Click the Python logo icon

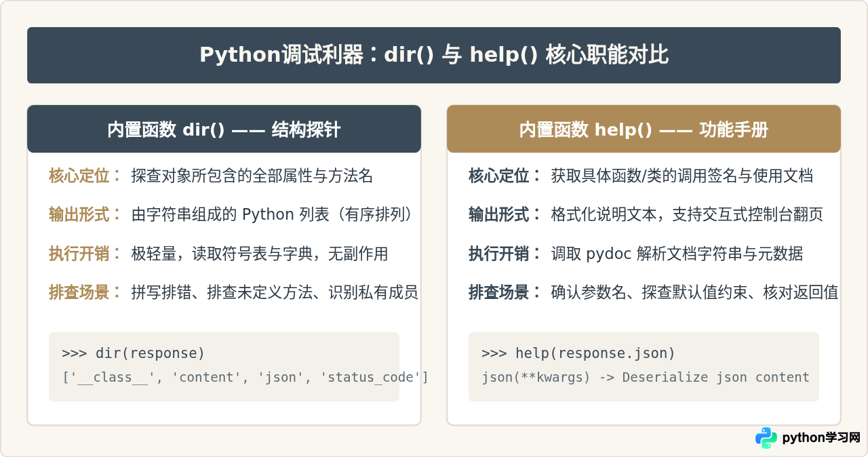point(766,438)
